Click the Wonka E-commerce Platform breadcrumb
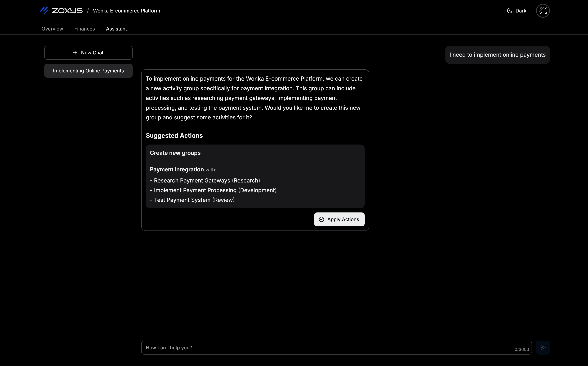The image size is (588, 366). pos(126,11)
